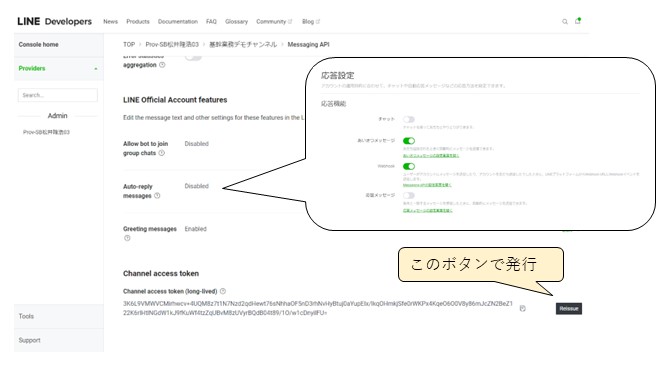Viewport: 672px width, 378px height.
Task: Click the LINE Developers logo
Action: 54,21
